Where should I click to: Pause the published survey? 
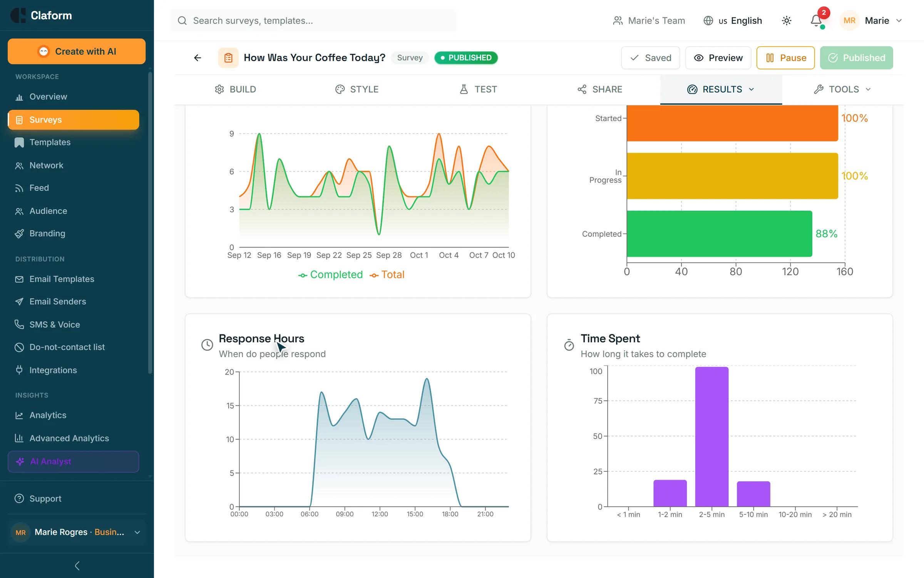[785, 58]
